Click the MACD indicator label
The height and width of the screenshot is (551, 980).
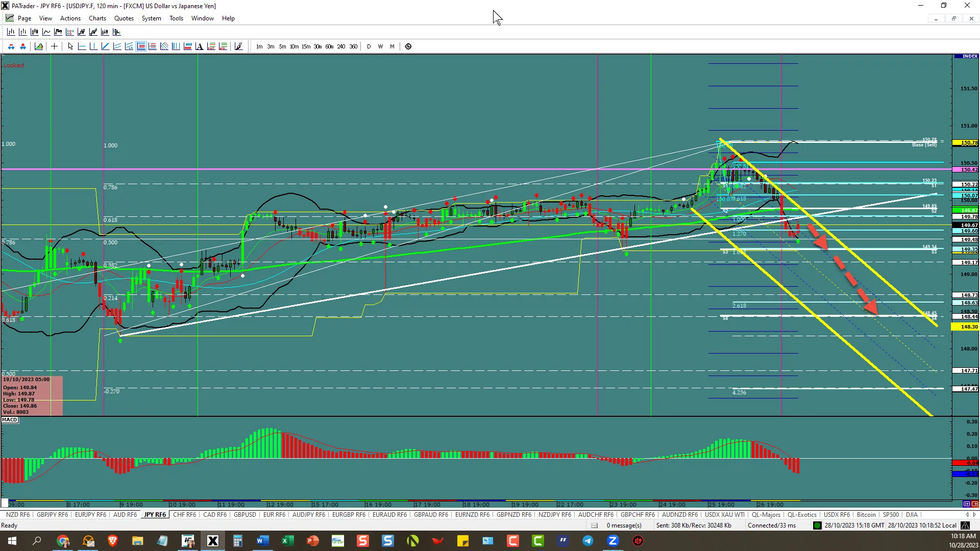coord(10,420)
